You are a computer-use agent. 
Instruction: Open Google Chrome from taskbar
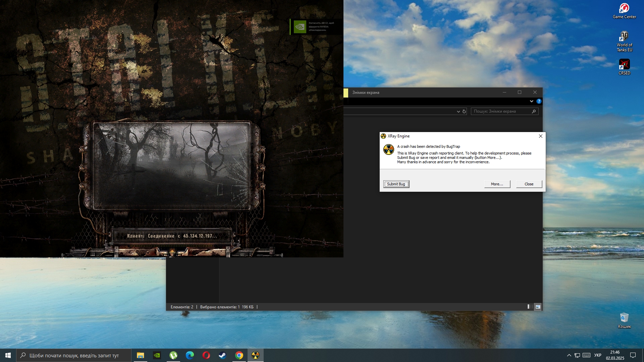tap(239, 355)
